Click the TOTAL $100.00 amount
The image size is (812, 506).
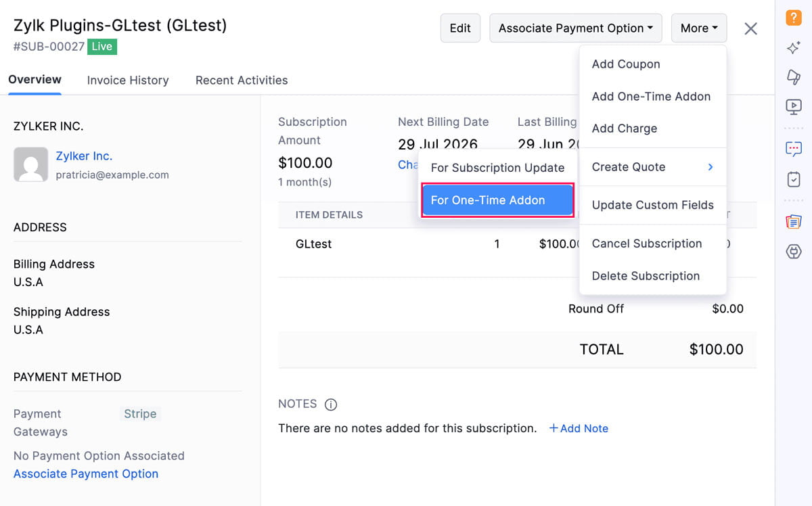pos(717,350)
